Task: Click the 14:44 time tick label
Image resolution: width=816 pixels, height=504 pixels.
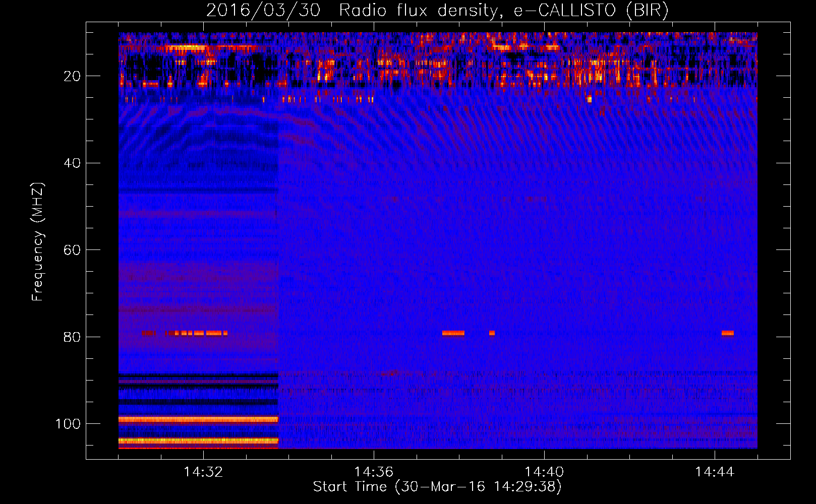Action: click(715, 472)
